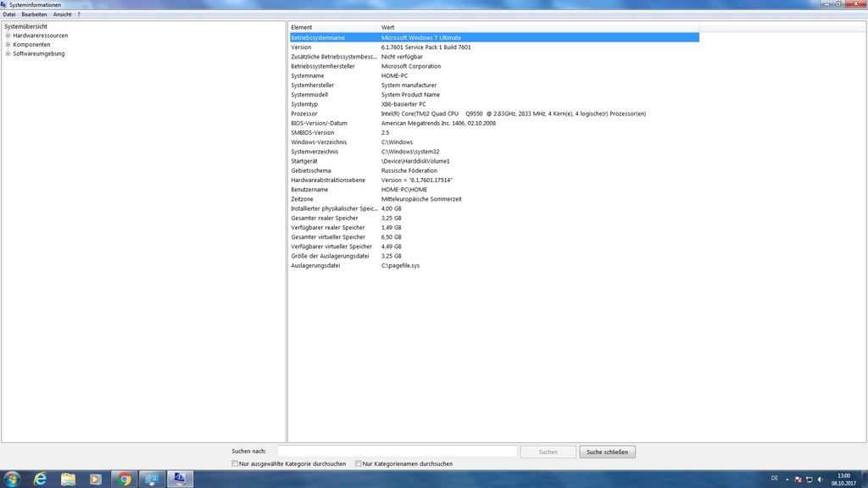The width and height of the screenshot is (868, 488).
Task: Open Windows Explorer folder icon in taskbar
Action: 68,479
